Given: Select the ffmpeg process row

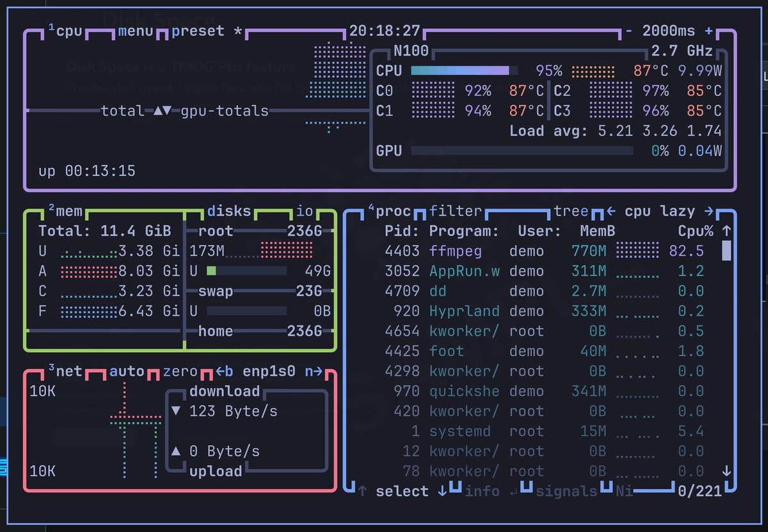Looking at the screenshot, I should coord(544,251).
